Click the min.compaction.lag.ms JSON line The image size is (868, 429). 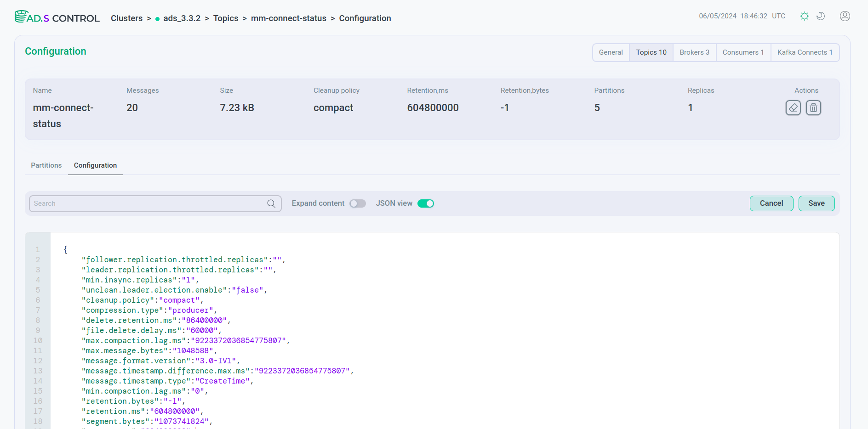pos(145,391)
